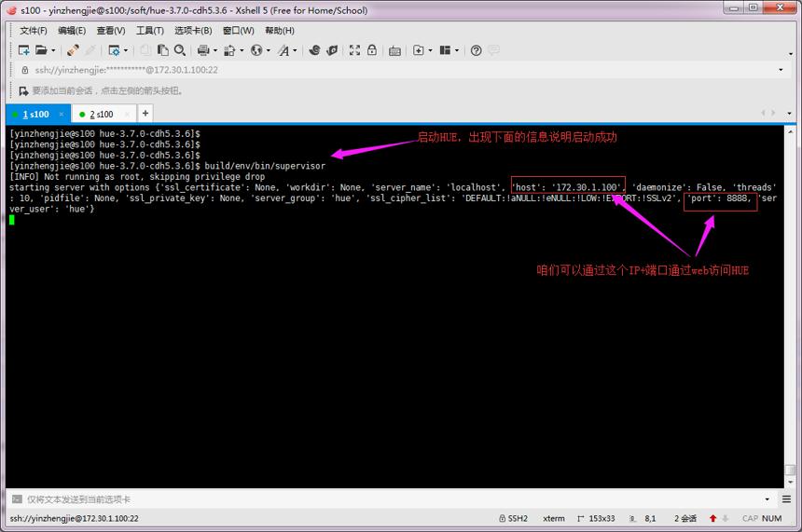Open the 工具(T) menu

click(150, 31)
